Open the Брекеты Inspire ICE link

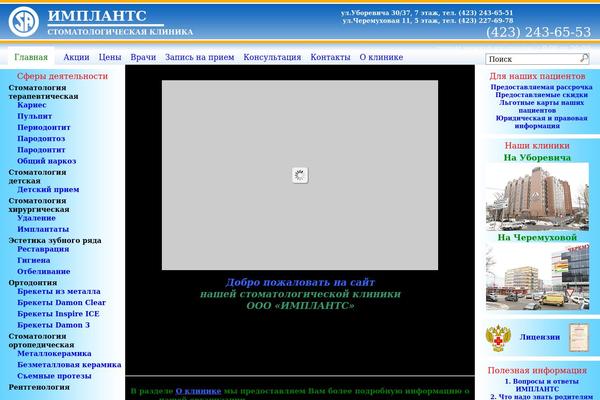point(58,313)
